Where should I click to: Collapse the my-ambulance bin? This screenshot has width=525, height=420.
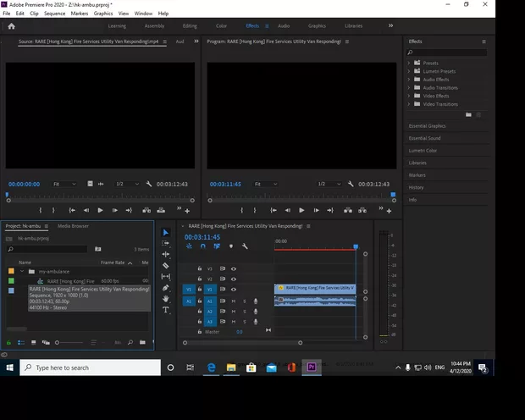coord(23,272)
